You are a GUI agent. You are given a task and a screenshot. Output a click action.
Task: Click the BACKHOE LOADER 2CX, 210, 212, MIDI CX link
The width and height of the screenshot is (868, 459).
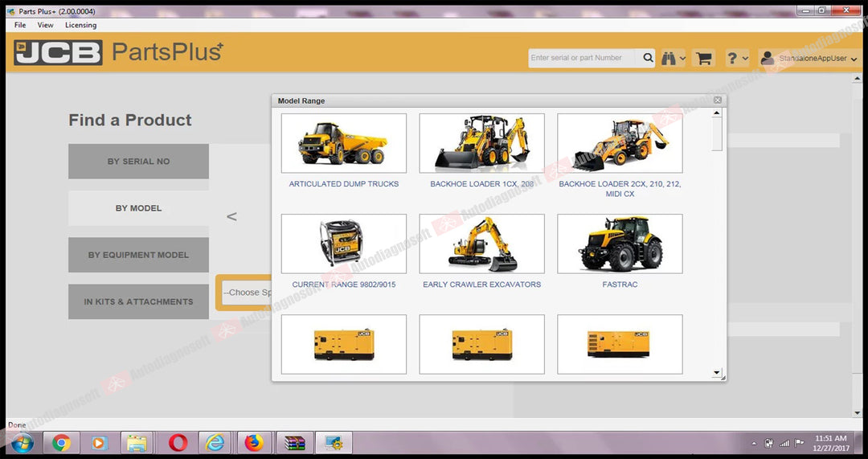point(620,189)
